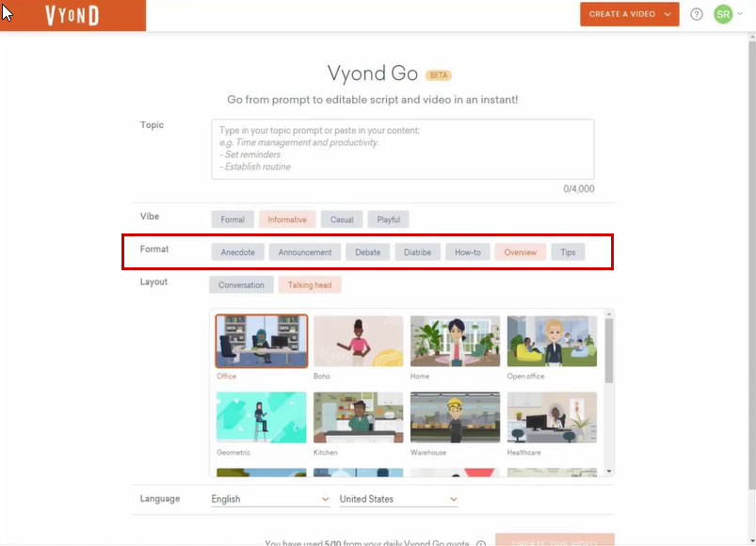Click the Create This Video button
The width and height of the screenshot is (756, 546).
pyautogui.click(x=555, y=540)
